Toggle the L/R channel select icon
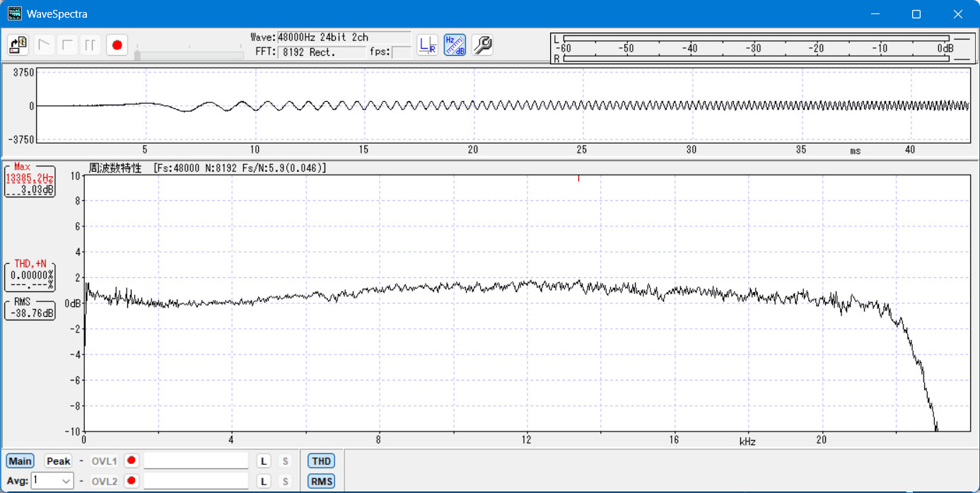Screen dimensions: 980x493 coord(427,45)
